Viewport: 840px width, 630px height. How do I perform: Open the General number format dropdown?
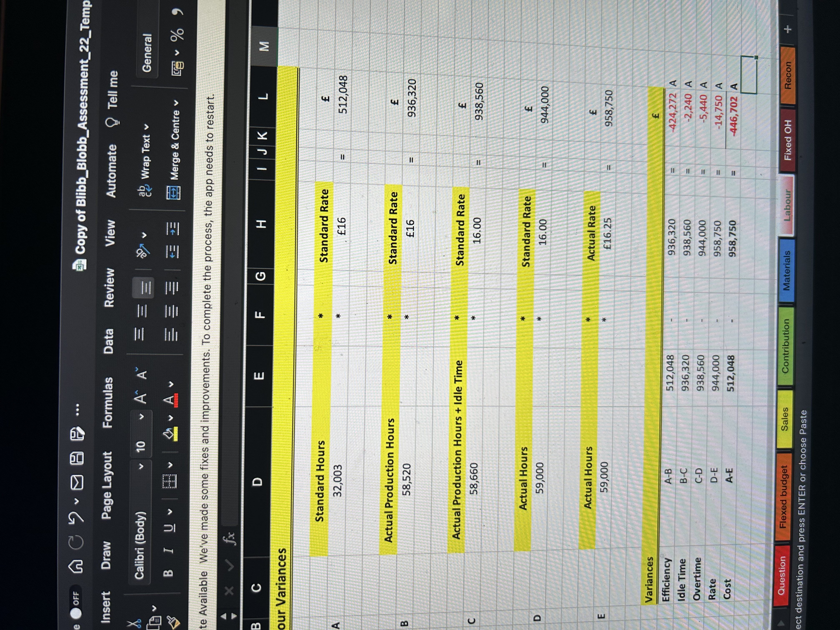pyautogui.click(x=147, y=53)
